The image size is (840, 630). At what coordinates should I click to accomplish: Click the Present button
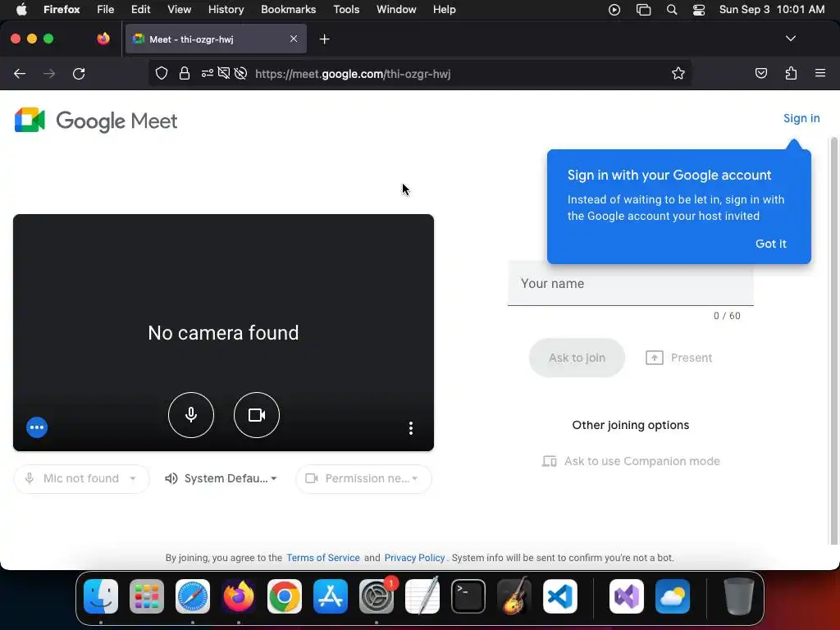(678, 358)
